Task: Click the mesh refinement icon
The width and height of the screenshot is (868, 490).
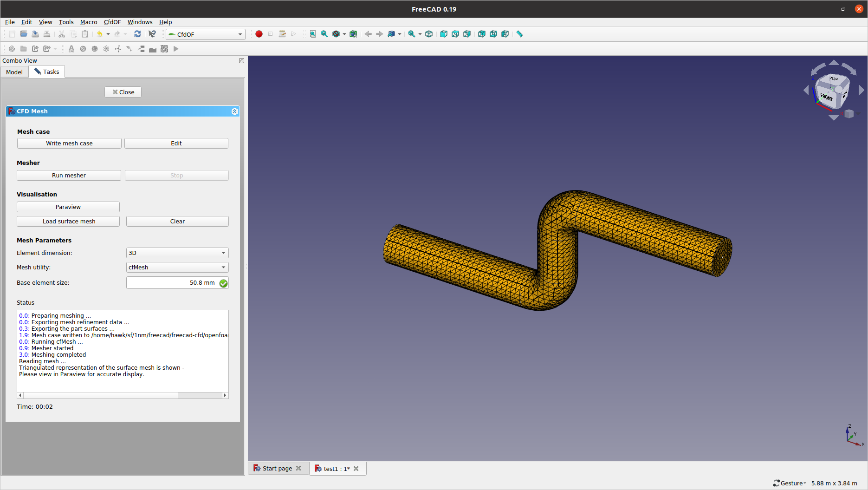Action: (95, 49)
